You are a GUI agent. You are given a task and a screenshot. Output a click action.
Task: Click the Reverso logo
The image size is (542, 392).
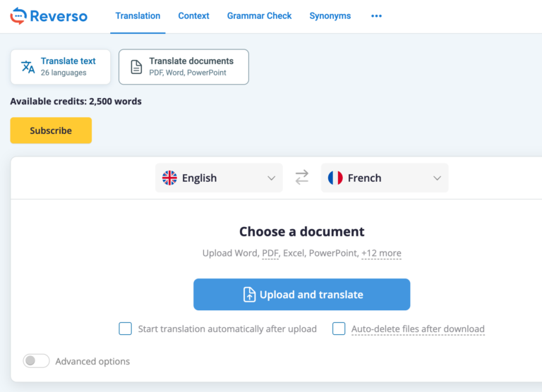49,16
